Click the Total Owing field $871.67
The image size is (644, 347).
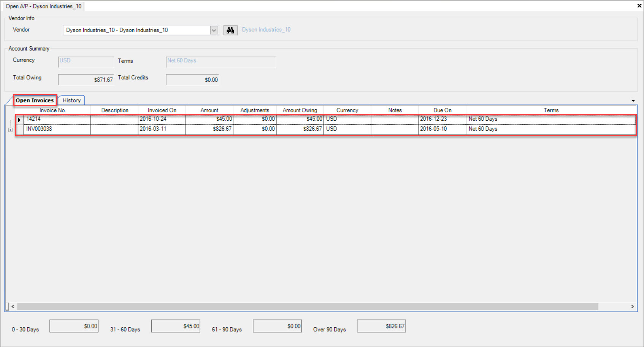[x=86, y=80]
